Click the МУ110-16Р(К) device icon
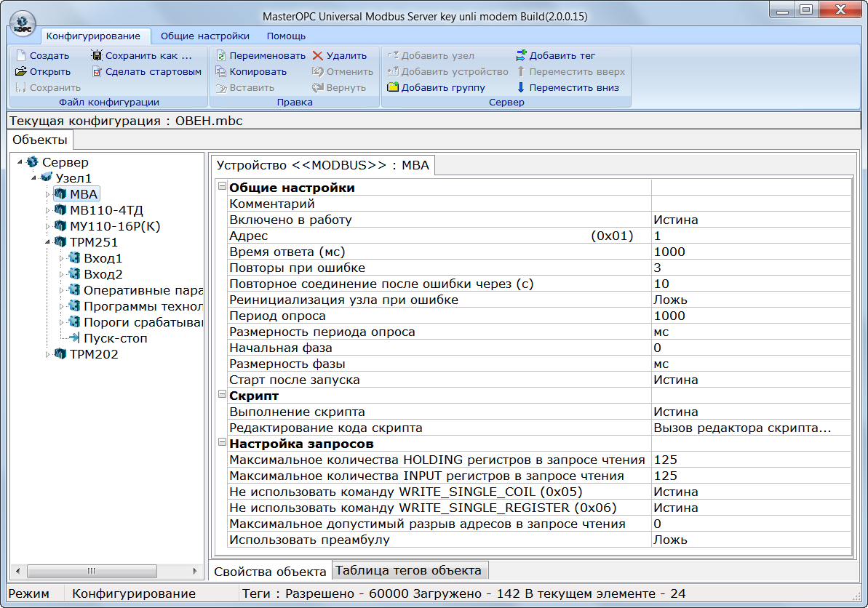The image size is (868, 608). [x=60, y=225]
